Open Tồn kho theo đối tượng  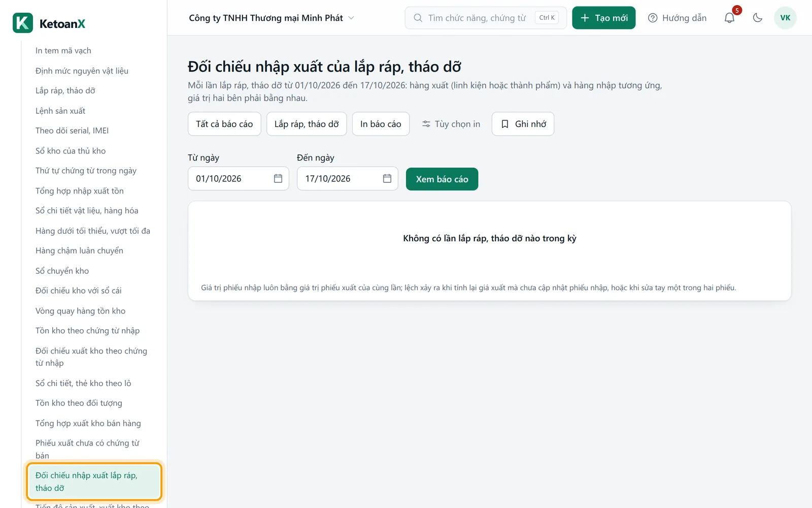pyautogui.click(x=79, y=403)
